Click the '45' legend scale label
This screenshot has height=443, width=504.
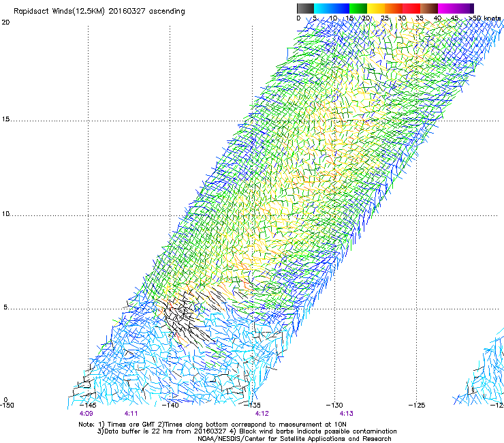(x=454, y=18)
